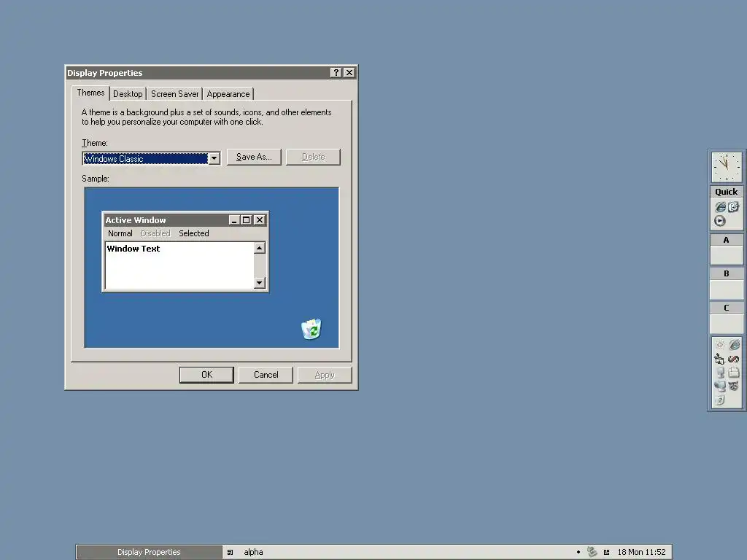Click the A section header on sidebar
747x560 pixels.
(x=726, y=240)
